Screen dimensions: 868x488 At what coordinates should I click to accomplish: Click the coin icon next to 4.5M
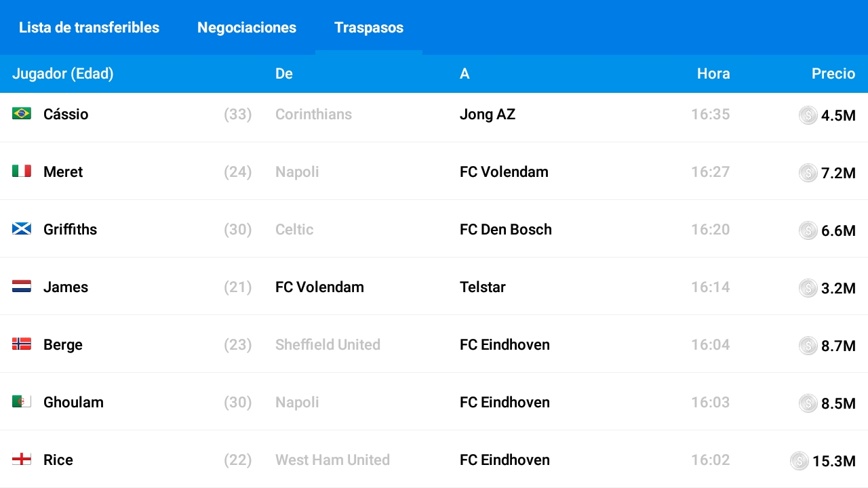click(x=808, y=115)
